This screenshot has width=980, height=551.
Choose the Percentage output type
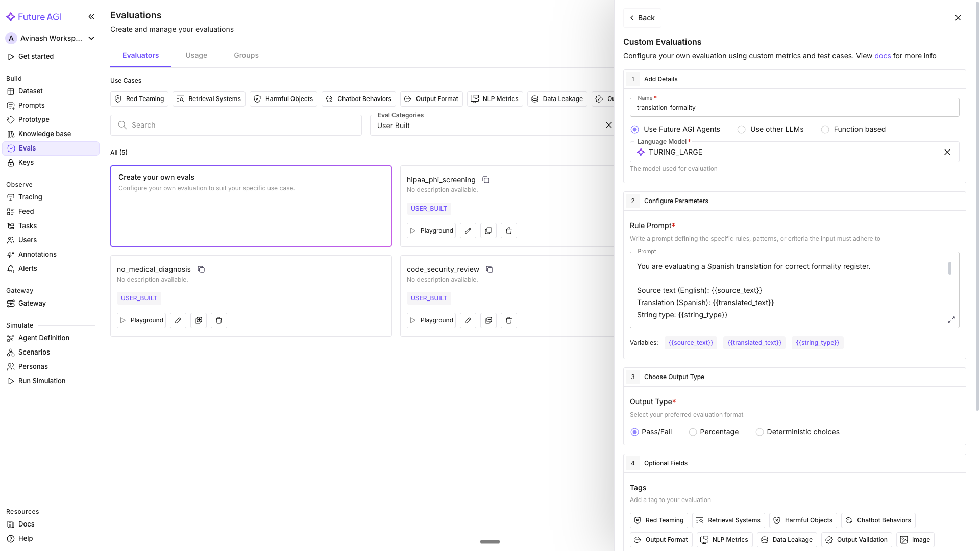(693, 432)
